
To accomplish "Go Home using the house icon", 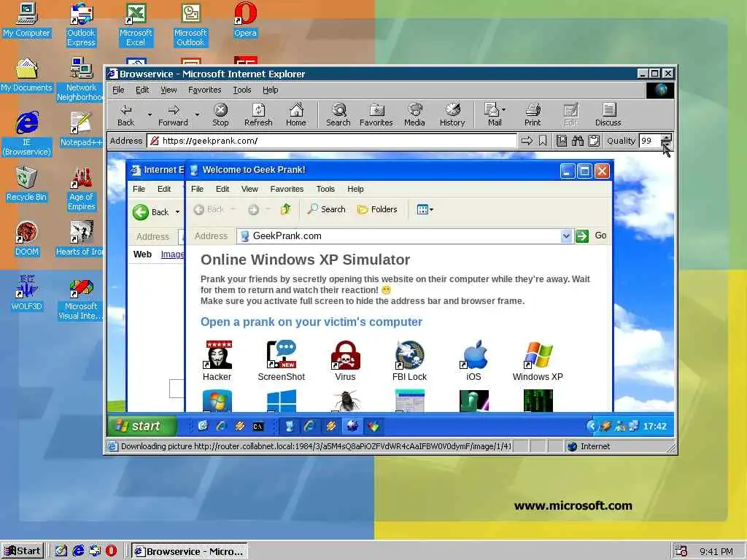I will 296,115.
